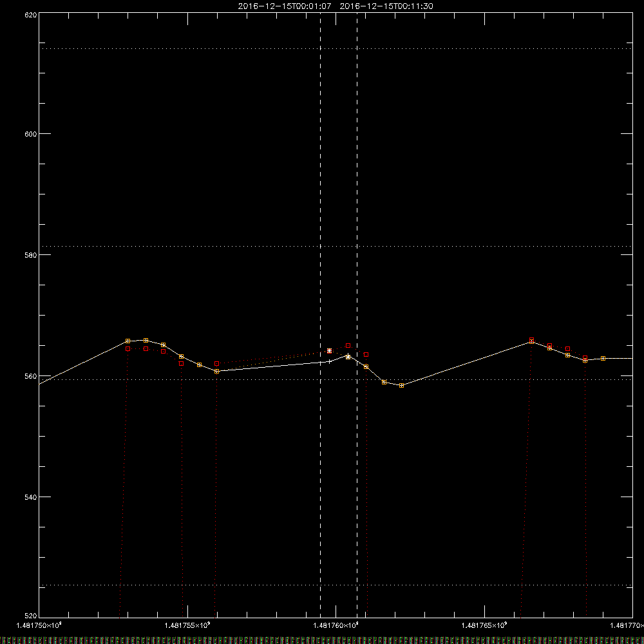Screen dimensions: 644x644
Task: Click the x-axis label 1.481755×10⁹
Action: 187,625
